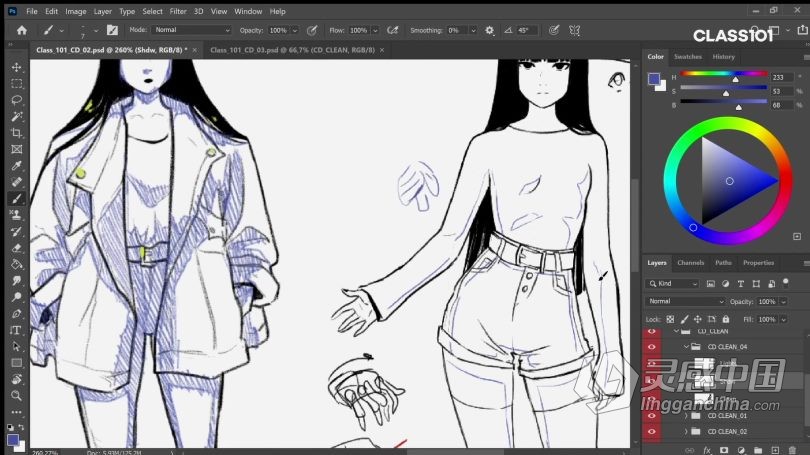This screenshot has width=810, height=455.
Task: Select the Rectangular Marquee tool
Action: pyautogui.click(x=17, y=84)
